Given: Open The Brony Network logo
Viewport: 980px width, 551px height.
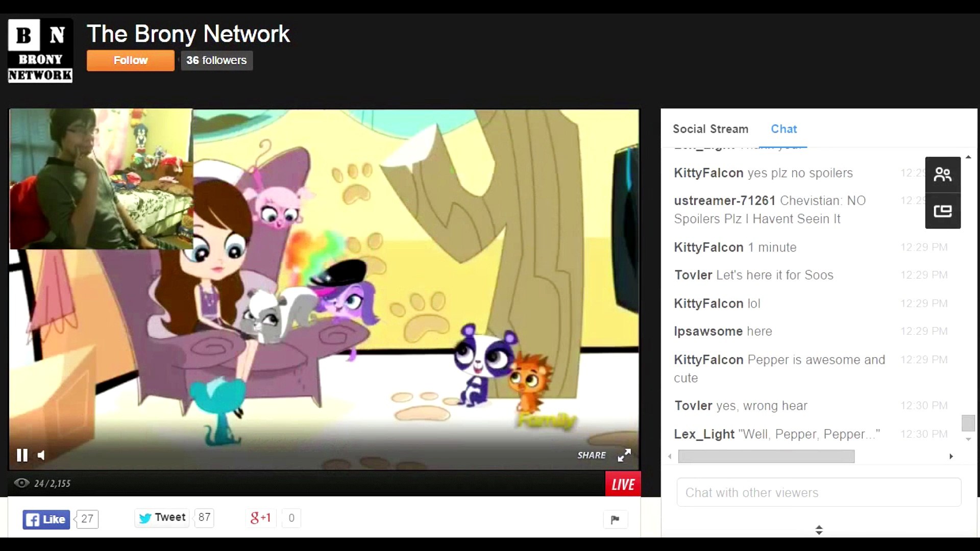Looking at the screenshot, I should [x=40, y=51].
